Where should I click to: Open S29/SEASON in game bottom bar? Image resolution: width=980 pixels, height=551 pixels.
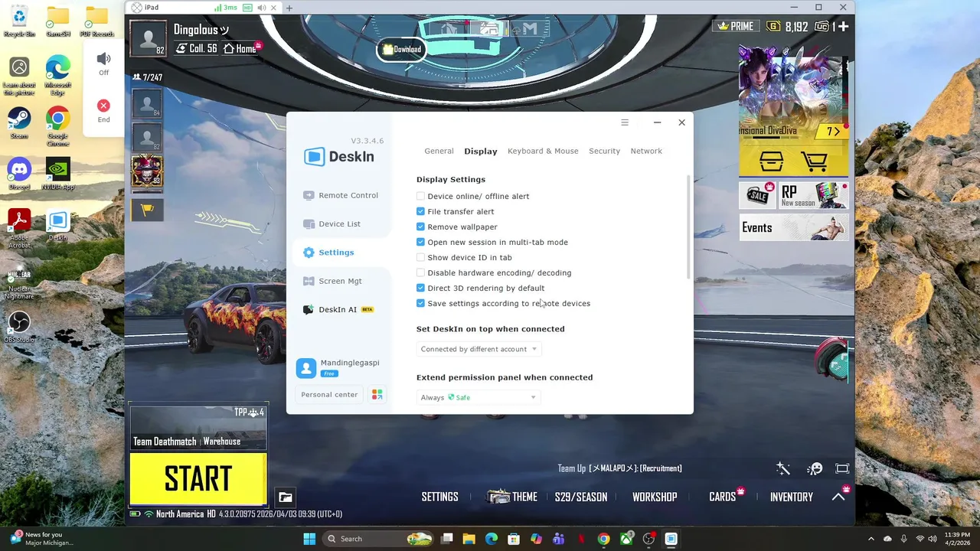coord(581,497)
